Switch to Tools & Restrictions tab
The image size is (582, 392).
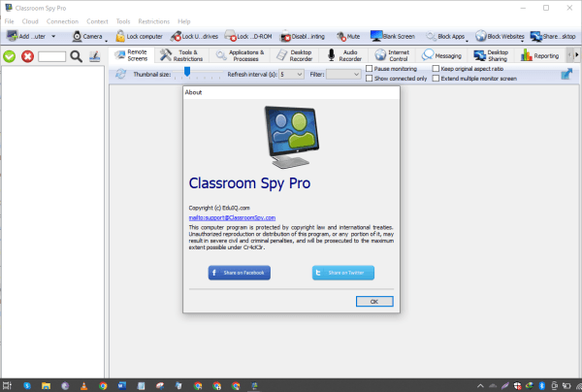click(181, 55)
